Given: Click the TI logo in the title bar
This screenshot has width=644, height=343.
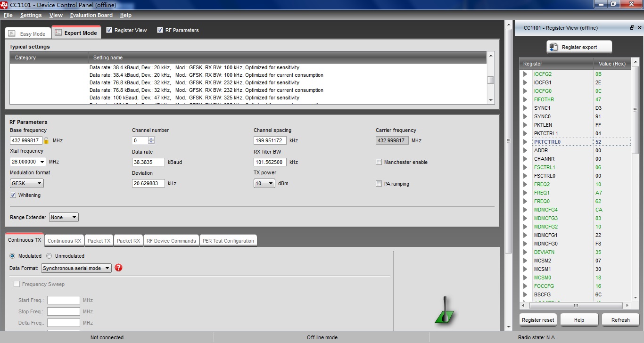Looking at the screenshot, I should (x=5, y=4).
